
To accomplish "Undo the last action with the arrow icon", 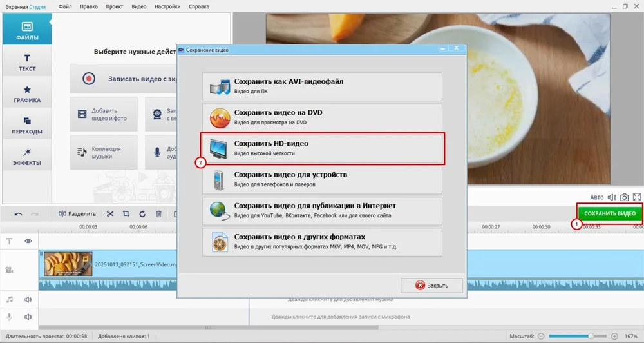I will click(x=18, y=214).
